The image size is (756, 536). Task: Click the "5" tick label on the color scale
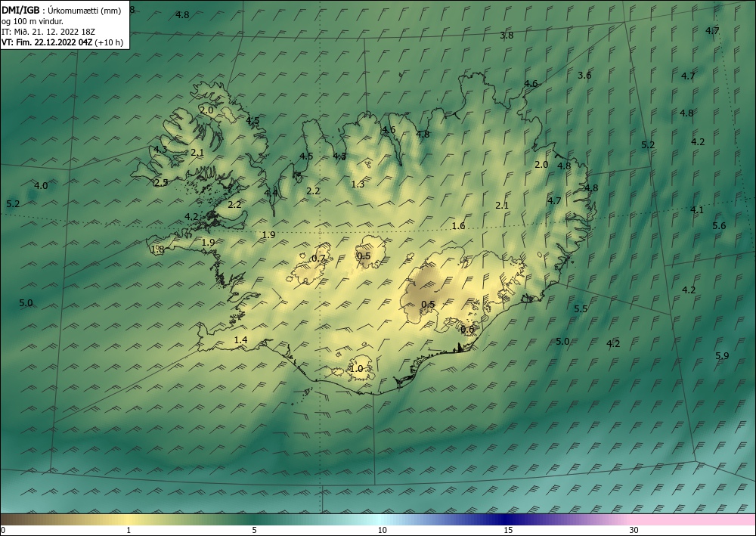[254, 530]
